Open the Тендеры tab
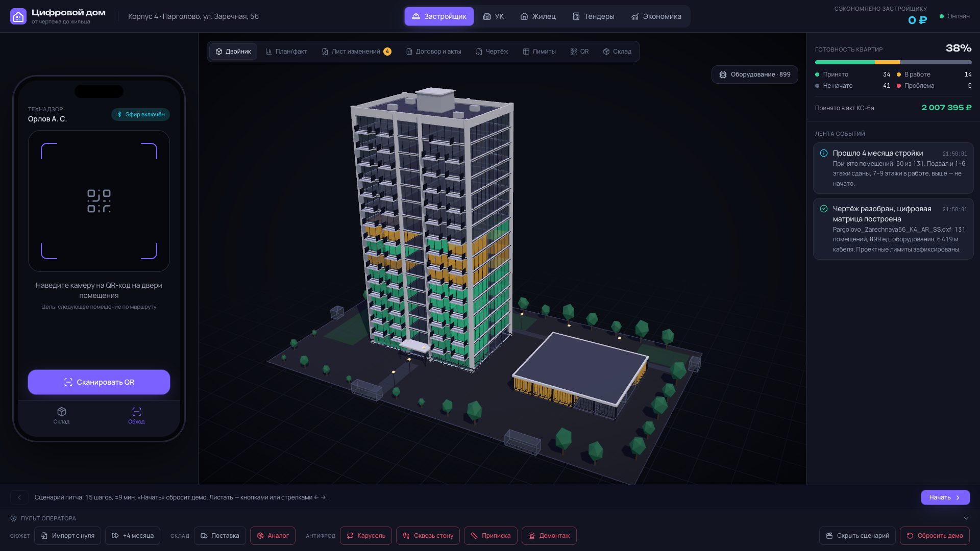Image resolution: width=980 pixels, height=551 pixels. coord(593,16)
